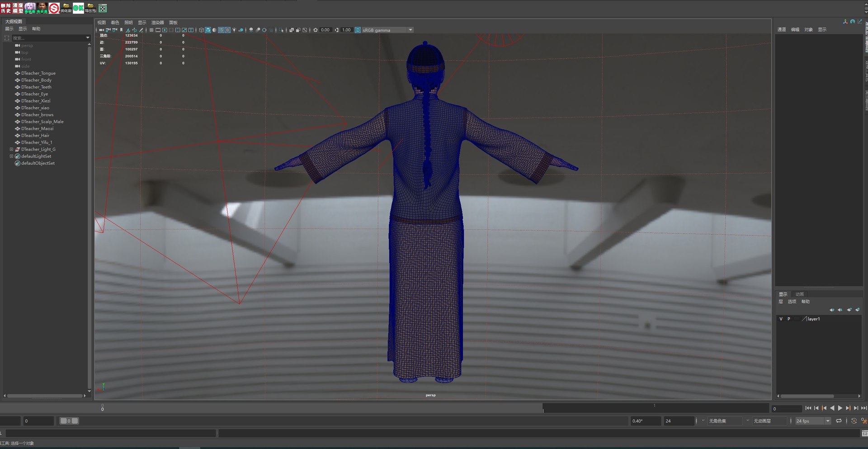Toggle the viewport grid icon
This screenshot has height=449, width=868.
151,30
